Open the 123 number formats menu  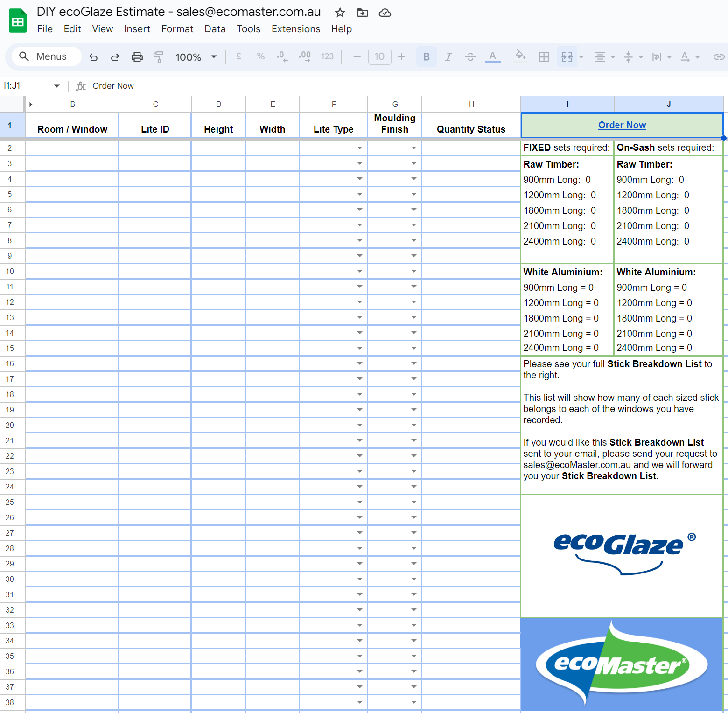(x=327, y=56)
